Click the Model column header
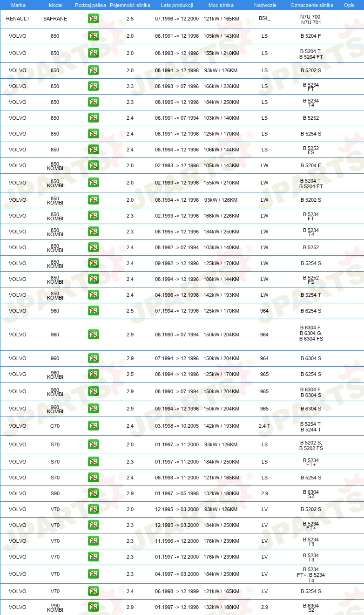This screenshot has height=615, width=364. [55, 5]
